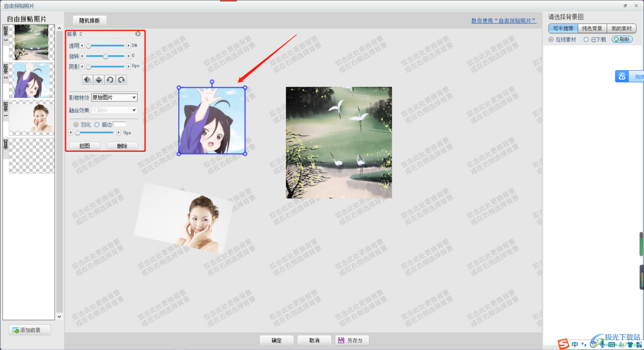Open the Sogou soft keyboard icon
This screenshot has height=350, width=644.
click(611, 344)
